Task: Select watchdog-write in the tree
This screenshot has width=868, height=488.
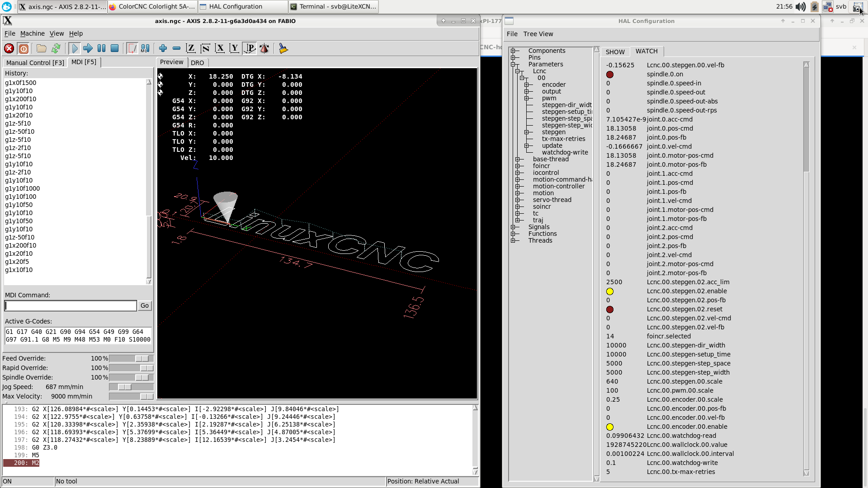Action: pyautogui.click(x=565, y=152)
